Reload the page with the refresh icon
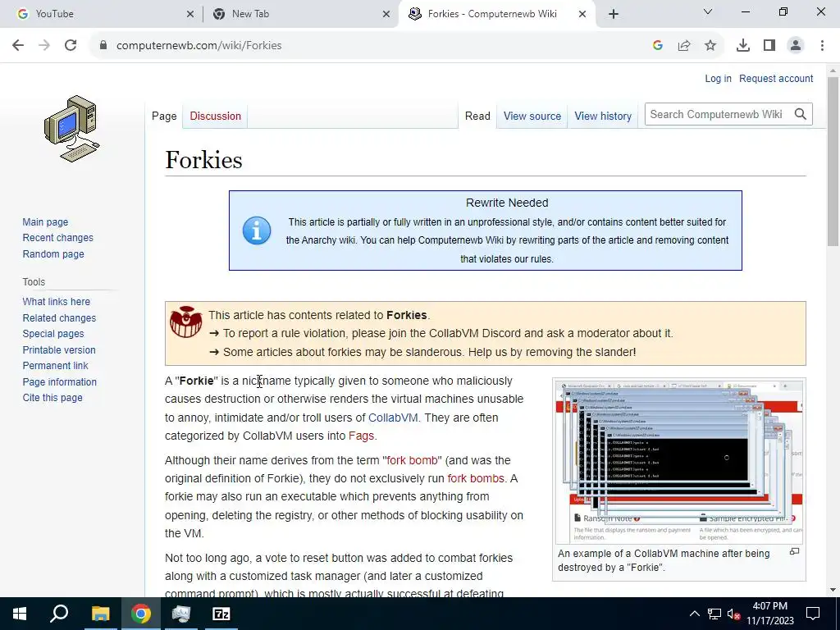 pyautogui.click(x=71, y=46)
